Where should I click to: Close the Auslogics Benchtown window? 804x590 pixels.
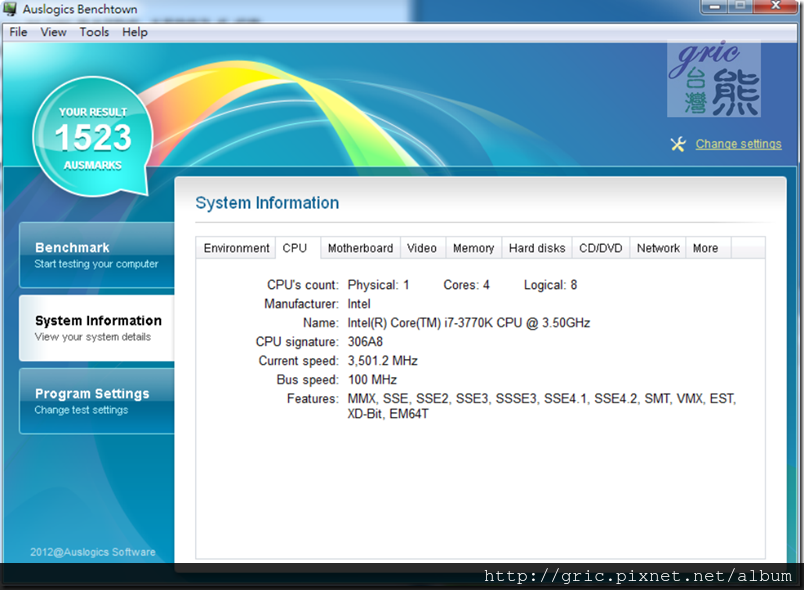[776, 7]
